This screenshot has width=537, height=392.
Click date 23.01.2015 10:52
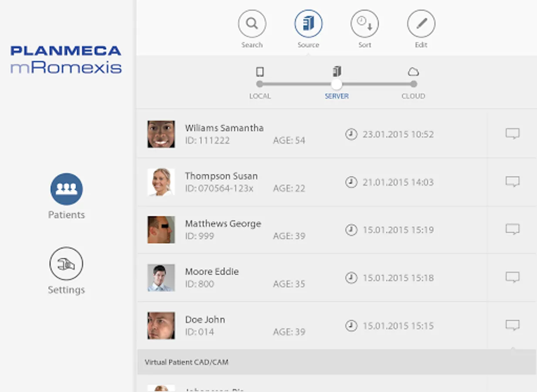pyautogui.click(x=398, y=134)
